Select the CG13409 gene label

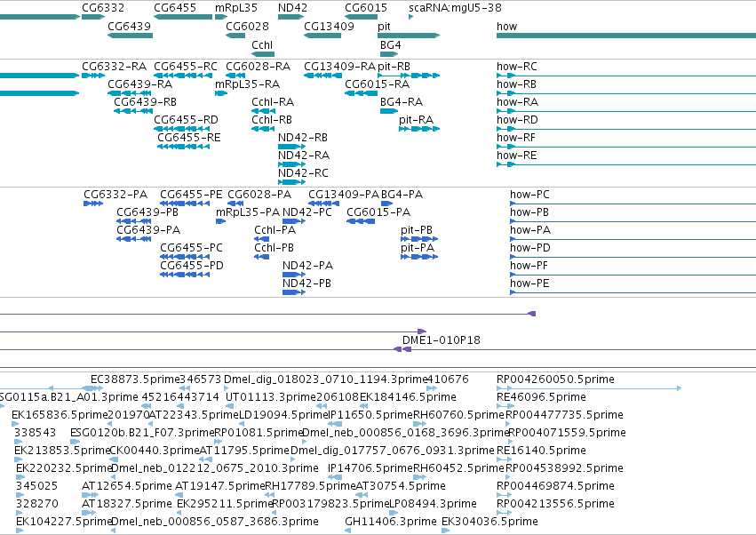[x=329, y=26]
